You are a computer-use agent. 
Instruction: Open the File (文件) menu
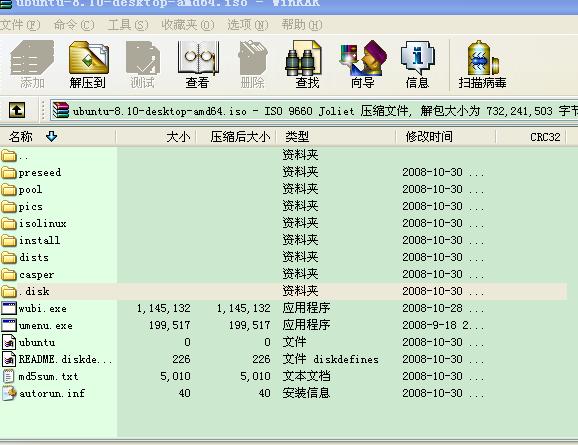pos(20,25)
